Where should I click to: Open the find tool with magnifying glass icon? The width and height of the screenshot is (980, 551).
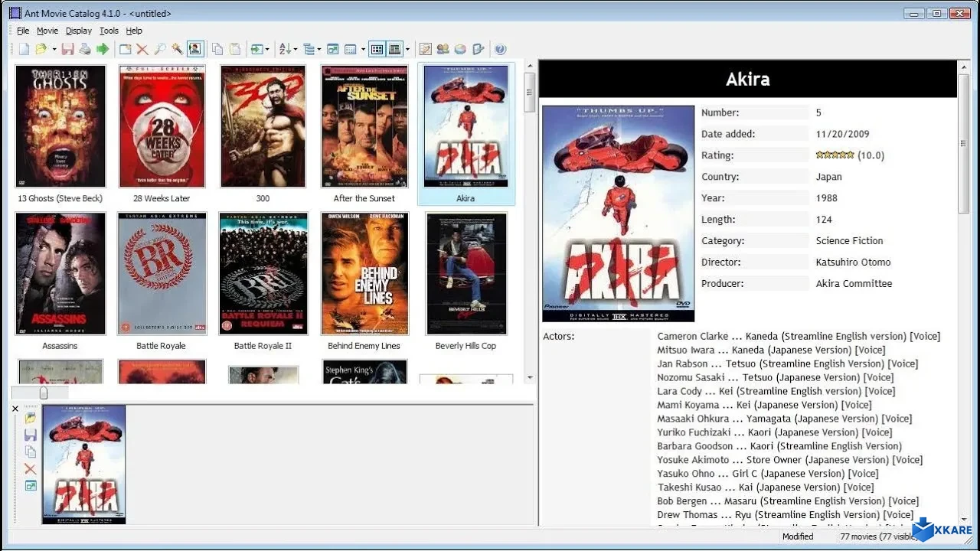pyautogui.click(x=160, y=49)
